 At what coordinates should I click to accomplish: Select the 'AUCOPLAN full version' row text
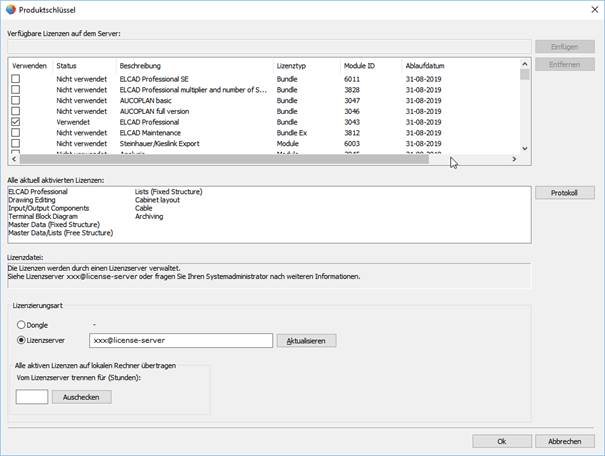(154, 111)
